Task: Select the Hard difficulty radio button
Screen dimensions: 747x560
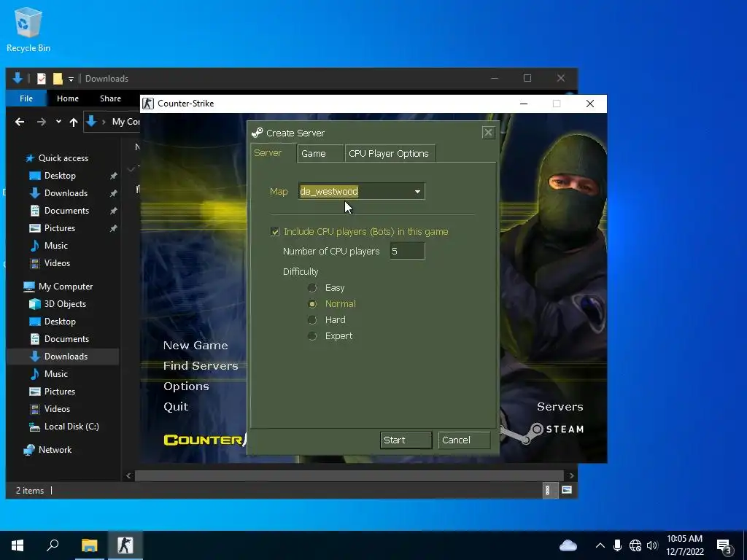Action: coord(312,320)
